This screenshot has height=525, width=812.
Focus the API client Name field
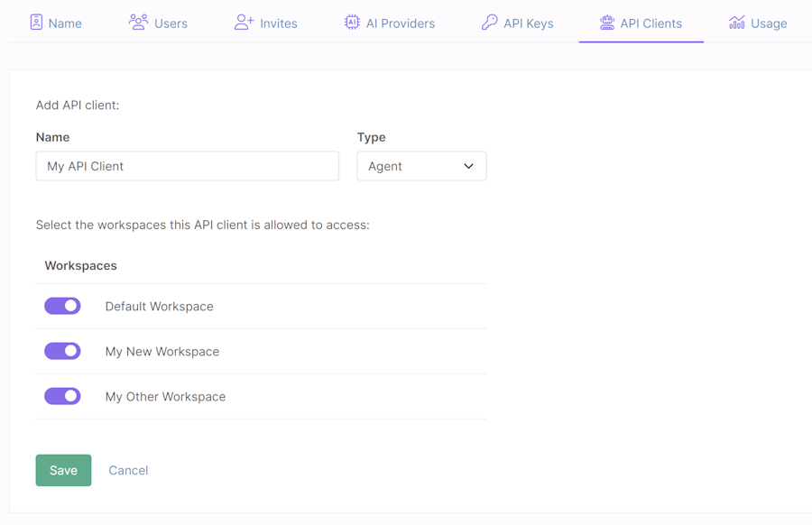(188, 166)
